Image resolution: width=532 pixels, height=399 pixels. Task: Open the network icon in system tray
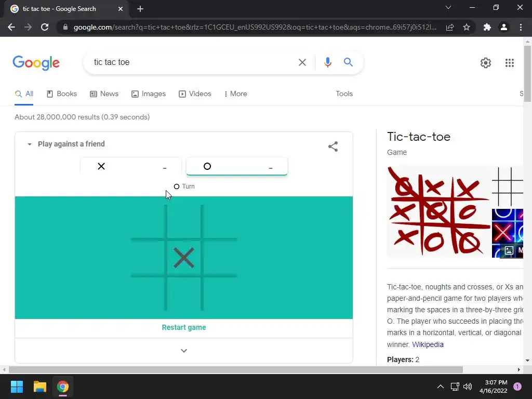tap(455, 387)
